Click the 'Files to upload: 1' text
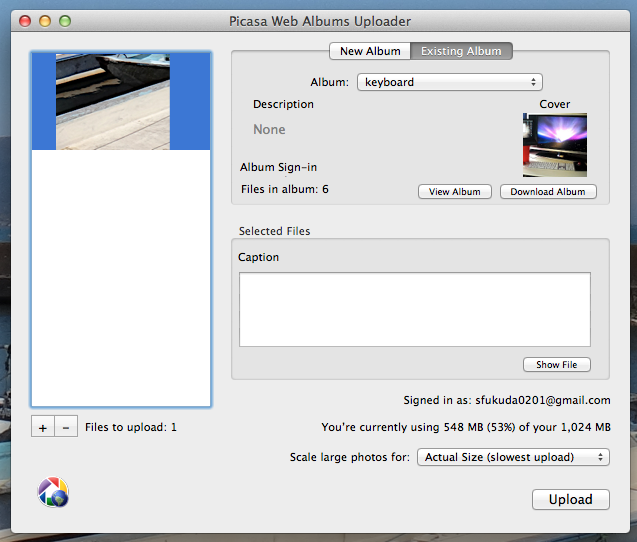Screen dimensions: 637x542 pyautogui.click(x=131, y=427)
